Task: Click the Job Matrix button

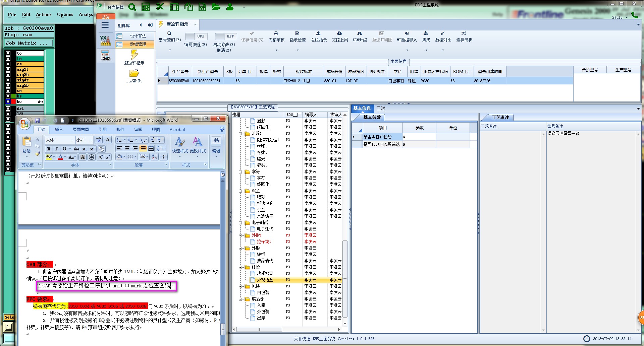Action: 28,43
